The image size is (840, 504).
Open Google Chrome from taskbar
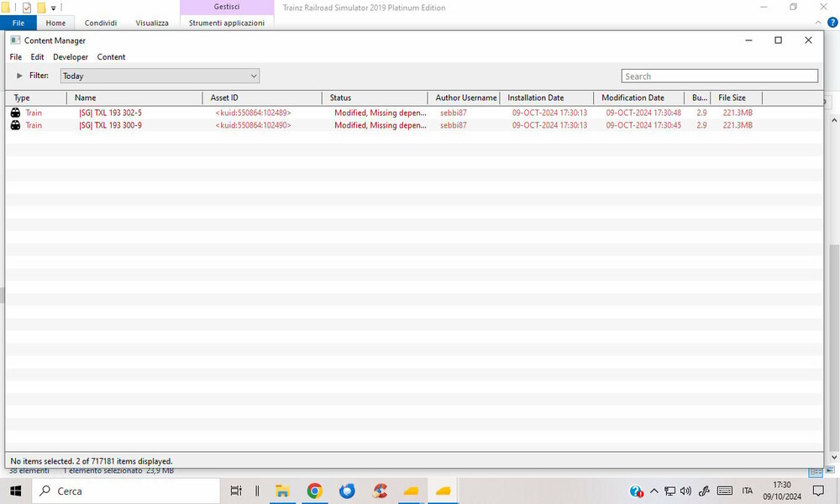pyautogui.click(x=314, y=491)
